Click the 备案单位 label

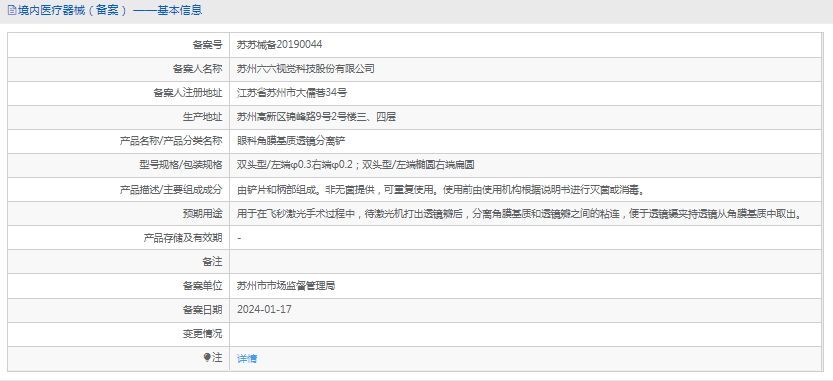[x=202, y=286]
